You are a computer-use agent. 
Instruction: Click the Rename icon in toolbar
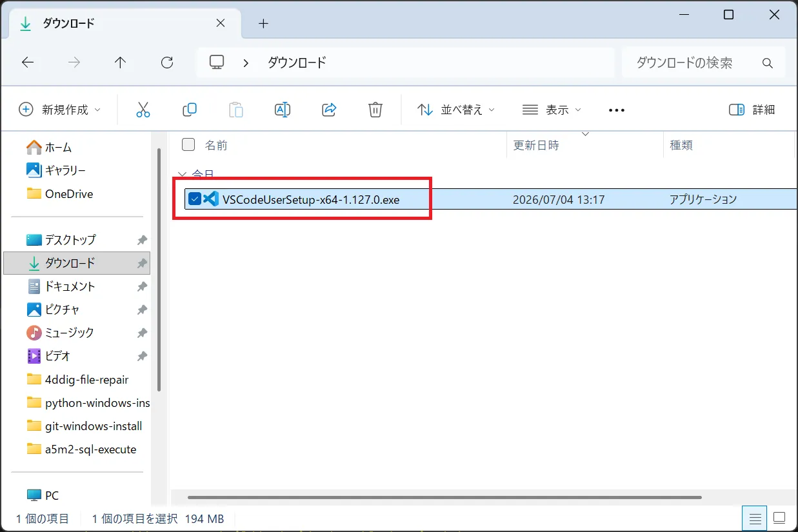283,110
